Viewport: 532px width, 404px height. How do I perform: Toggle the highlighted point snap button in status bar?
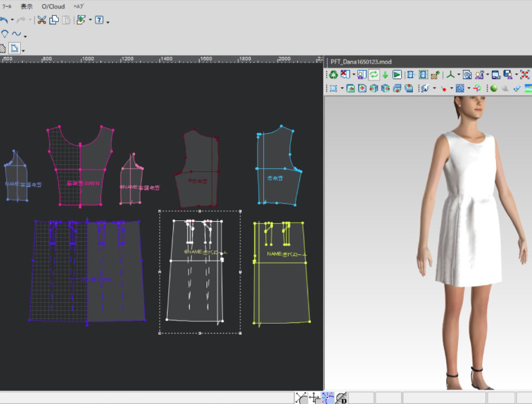[x=328, y=398]
